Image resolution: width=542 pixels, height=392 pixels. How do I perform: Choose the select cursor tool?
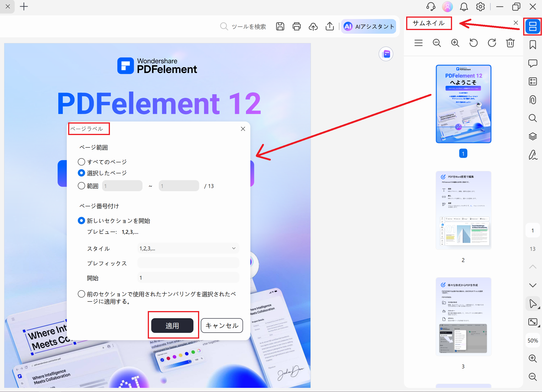533,304
